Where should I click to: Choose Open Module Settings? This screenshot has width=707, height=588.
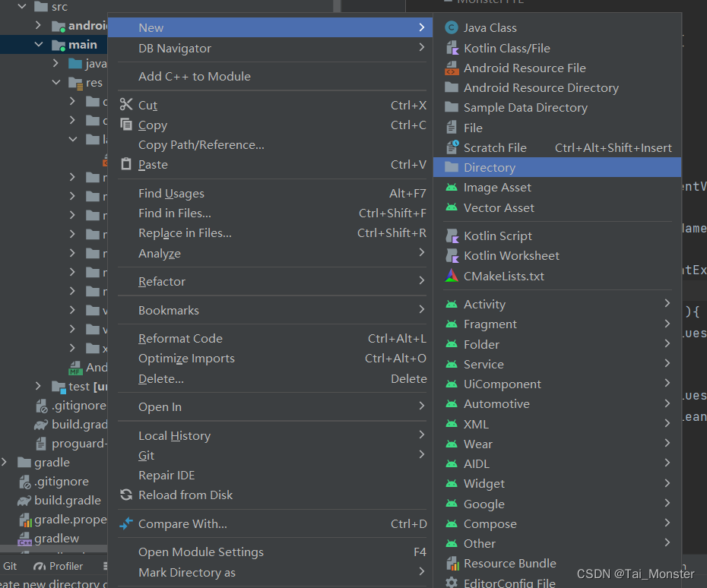click(x=270, y=552)
